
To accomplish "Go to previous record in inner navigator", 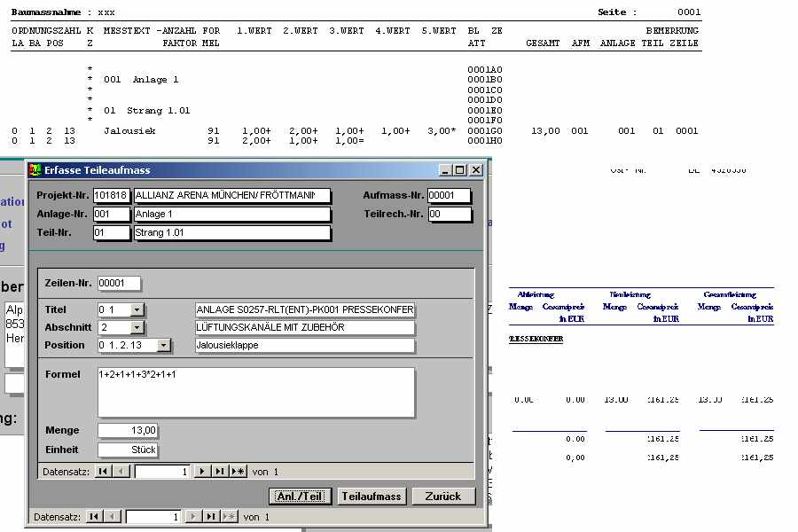I will coord(121,472).
